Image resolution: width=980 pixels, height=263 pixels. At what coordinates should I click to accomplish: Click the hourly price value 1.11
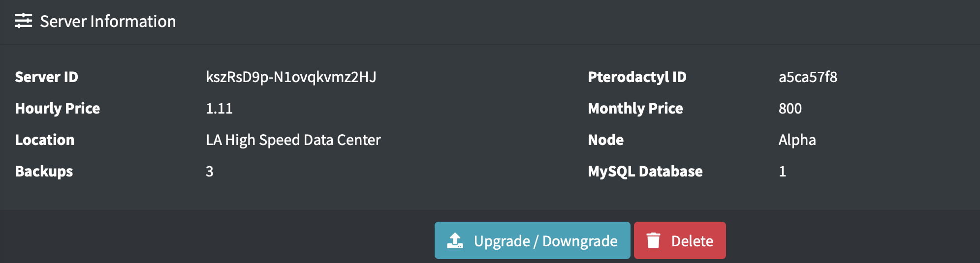219,109
